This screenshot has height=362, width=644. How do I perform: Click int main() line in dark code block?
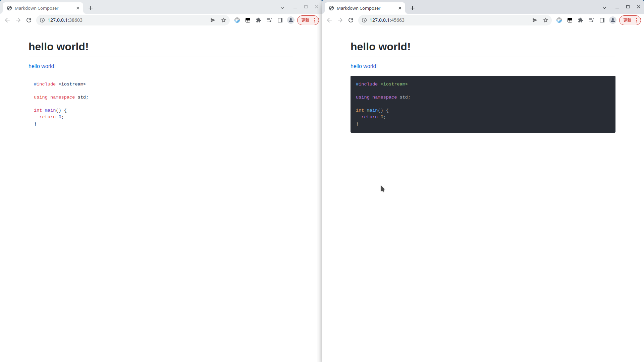pyautogui.click(x=372, y=110)
